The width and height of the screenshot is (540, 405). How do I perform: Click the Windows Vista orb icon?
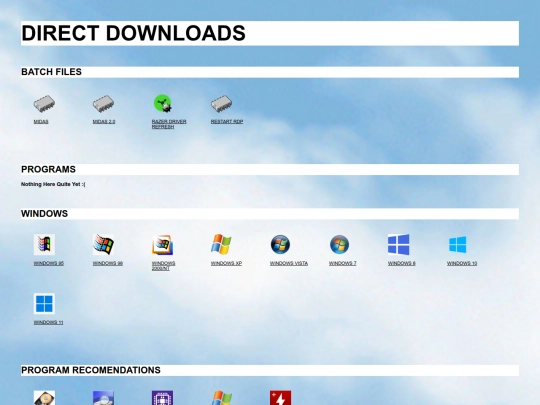280,245
